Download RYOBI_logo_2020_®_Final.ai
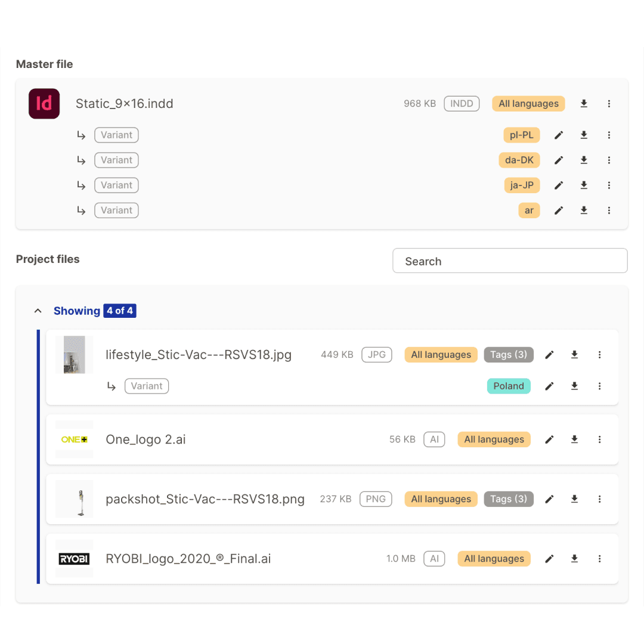This screenshot has width=644, height=644. click(x=574, y=559)
